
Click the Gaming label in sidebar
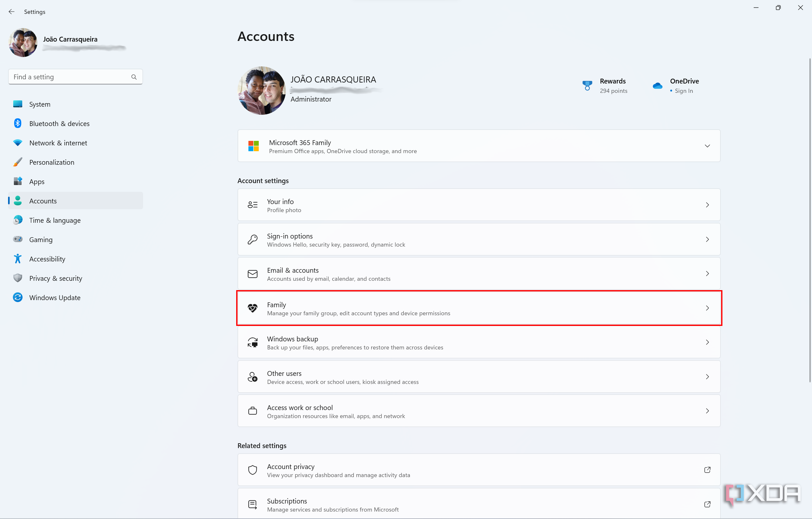pyautogui.click(x=41, y=240)
